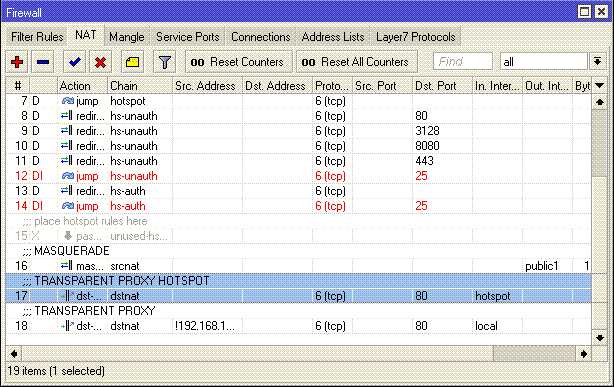This screenshot has height=387, width=614.
Task: Select 'unused-hs...' chain cell in row 15
Action: 139,236
